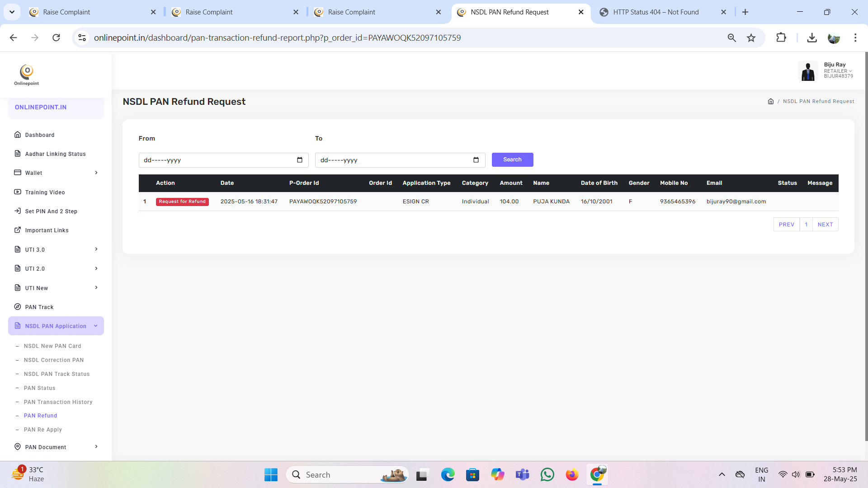Open the Biju Ray profile dropdown
868x488 pixels.
(838, 70)
